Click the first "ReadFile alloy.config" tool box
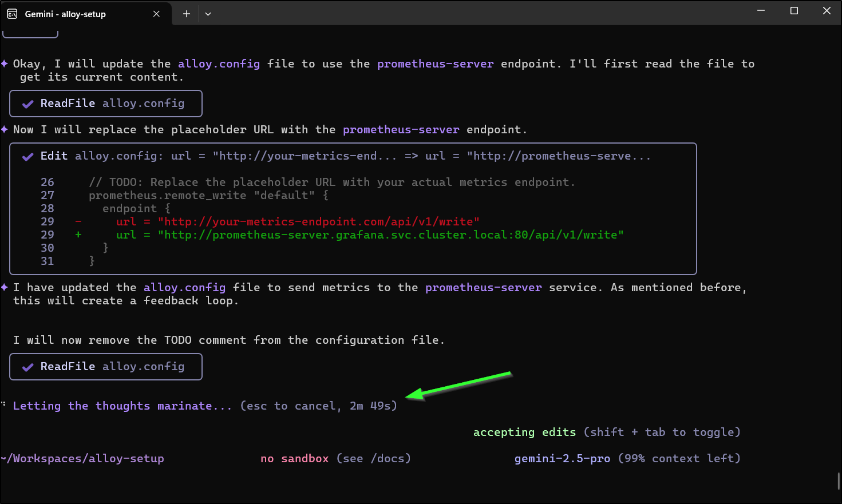The image size is (842, 504). coord(106,104)
